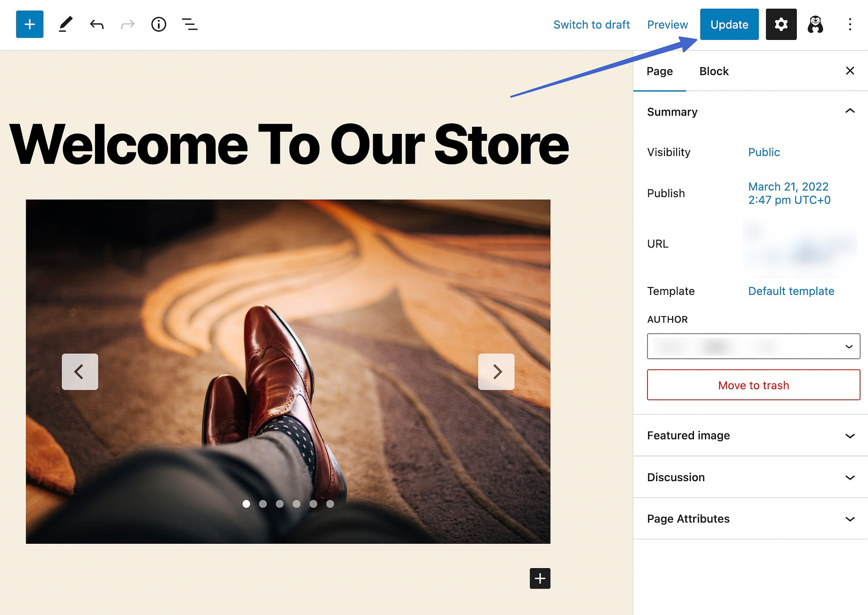868x615 pixels.
Task: Click the user avatar icon
Action: (815, 24)
